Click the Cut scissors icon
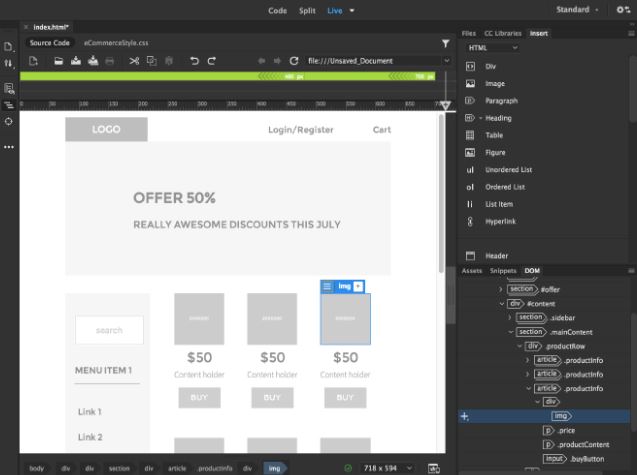637x475 pixels. coord(134,61)
